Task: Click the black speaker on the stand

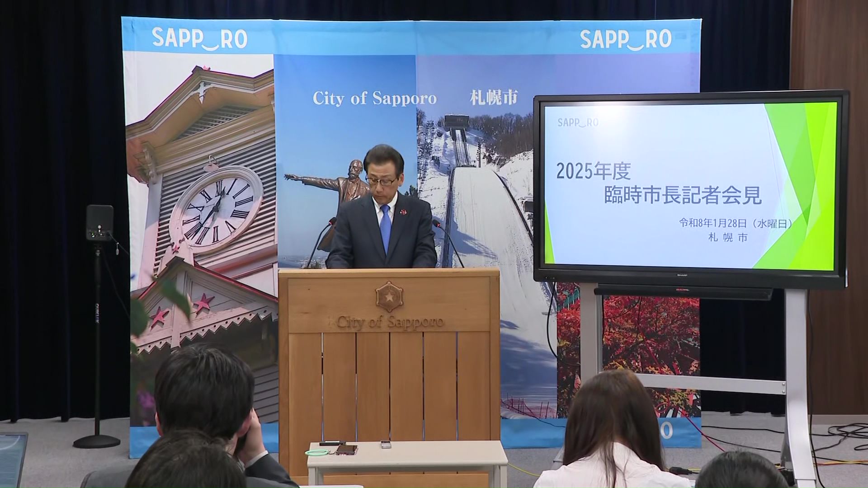Action: click(99, 222)
